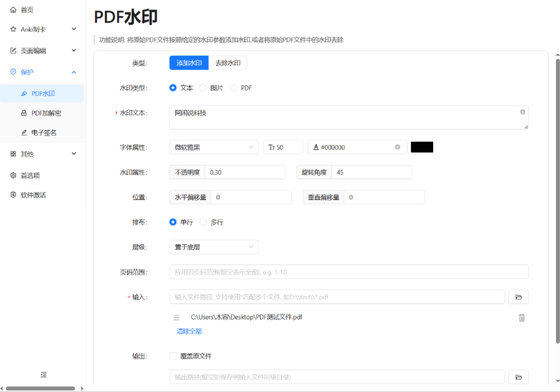560x392 pixels.
Task: Expand the 其他 menu chevron
Action: 74,154
